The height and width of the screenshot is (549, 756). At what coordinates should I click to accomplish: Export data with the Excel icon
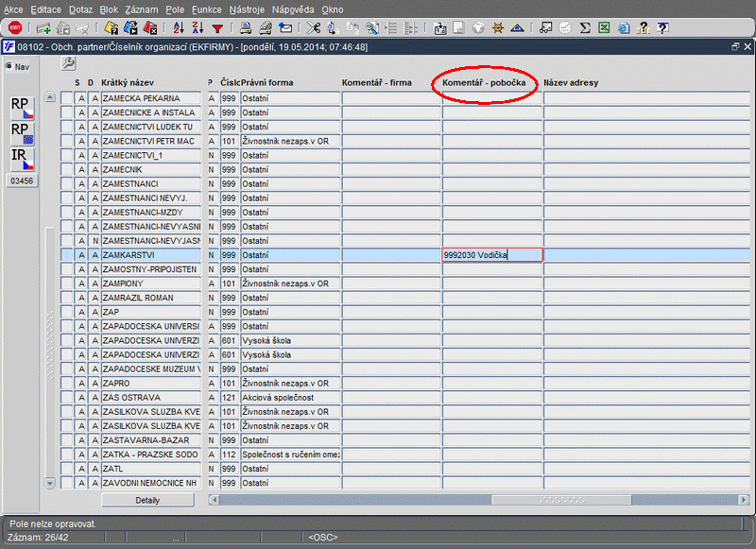point(604,28)
